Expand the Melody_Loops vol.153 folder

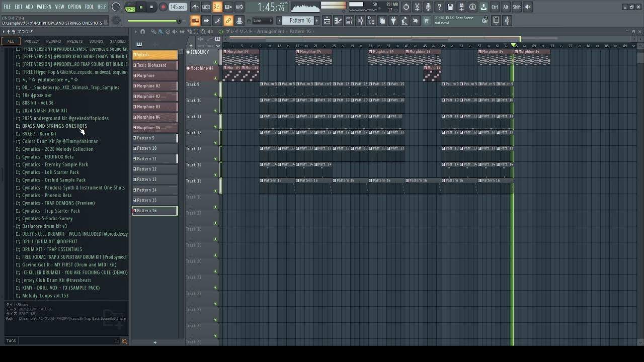point(45,296)
